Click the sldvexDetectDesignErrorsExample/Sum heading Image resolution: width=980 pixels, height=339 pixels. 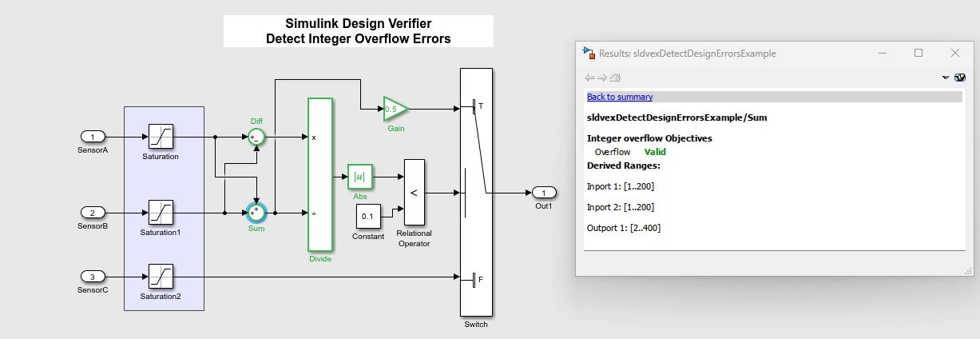click(676, 118)
